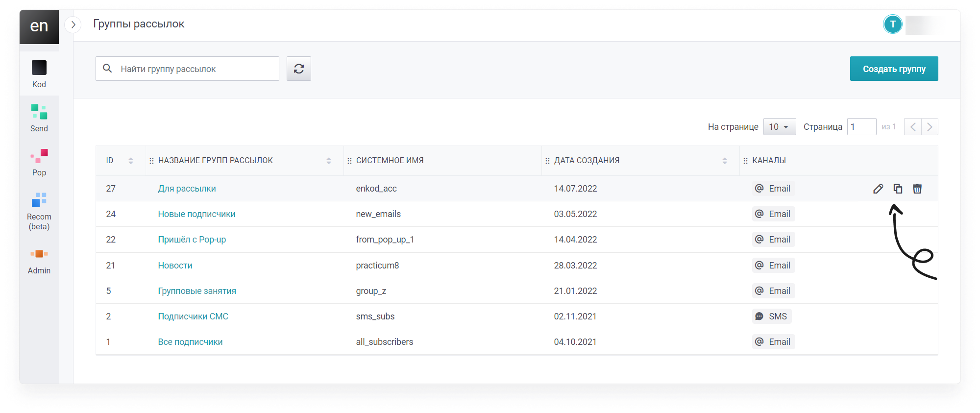980x413 pixels.
Task: Open the 'Все подписчики' group link
Action: point(190,342)
